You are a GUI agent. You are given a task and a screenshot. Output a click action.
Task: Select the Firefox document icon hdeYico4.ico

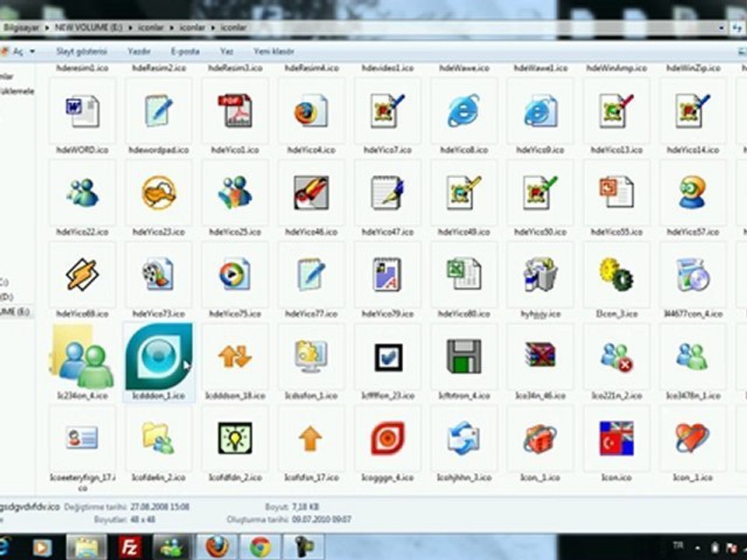(x=311, y=111)
